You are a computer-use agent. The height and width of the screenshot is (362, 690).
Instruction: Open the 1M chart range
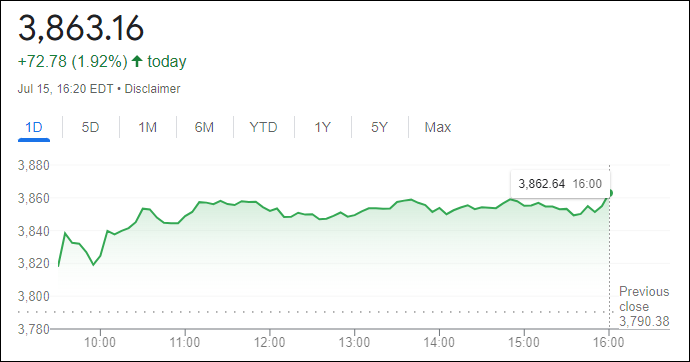(147, 128)
